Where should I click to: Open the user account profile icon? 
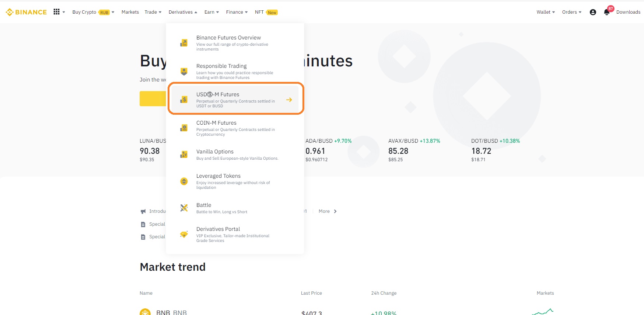[x=593, y=12]
